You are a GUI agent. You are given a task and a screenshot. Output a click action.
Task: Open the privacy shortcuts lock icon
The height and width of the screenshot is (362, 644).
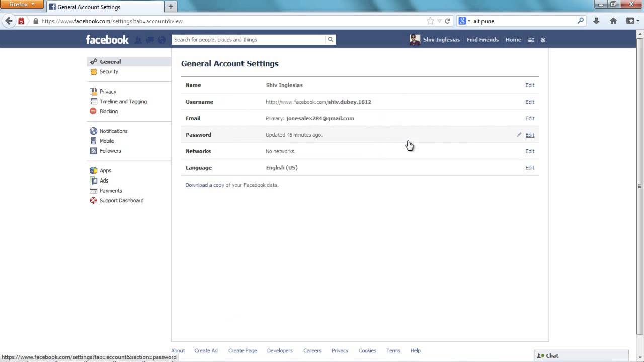pyautogui.click(x=531, y=40)
